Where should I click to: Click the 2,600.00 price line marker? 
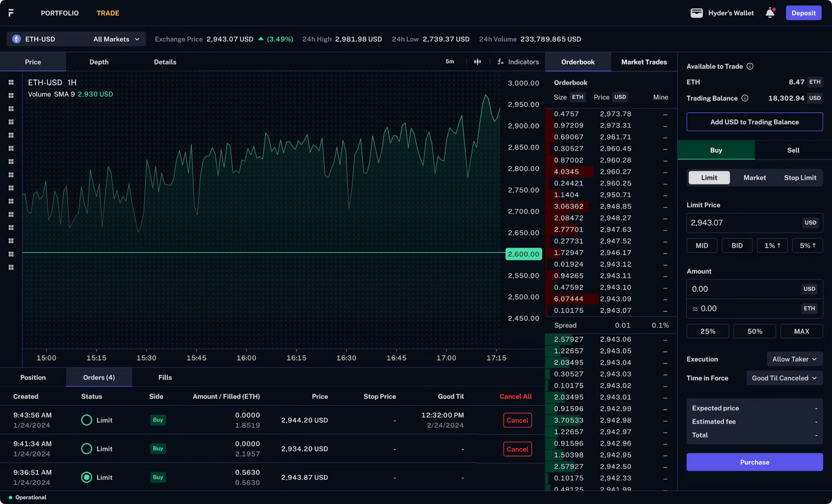[x=523, y=254]
